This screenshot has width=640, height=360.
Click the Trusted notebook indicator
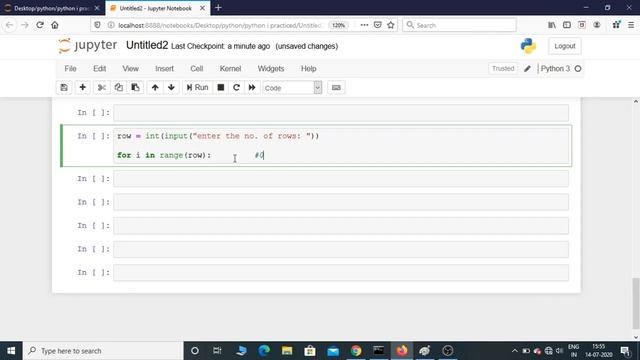(503, 69)
